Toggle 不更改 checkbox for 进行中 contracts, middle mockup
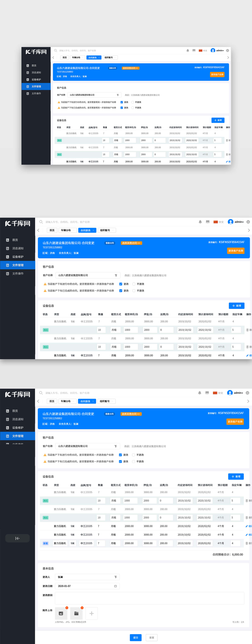Viewport: 252px width, 644px height. (134, 284)
